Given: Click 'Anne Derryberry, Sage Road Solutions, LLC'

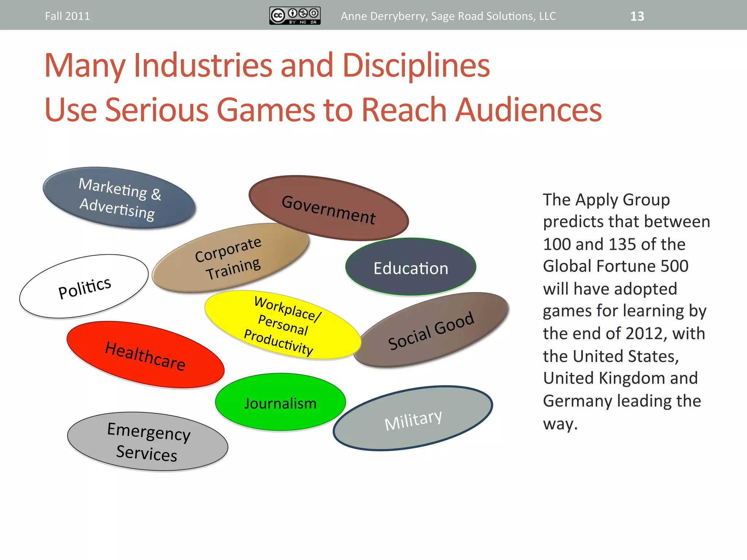Looking at the screenshot, I should click(x=448, y=16).
